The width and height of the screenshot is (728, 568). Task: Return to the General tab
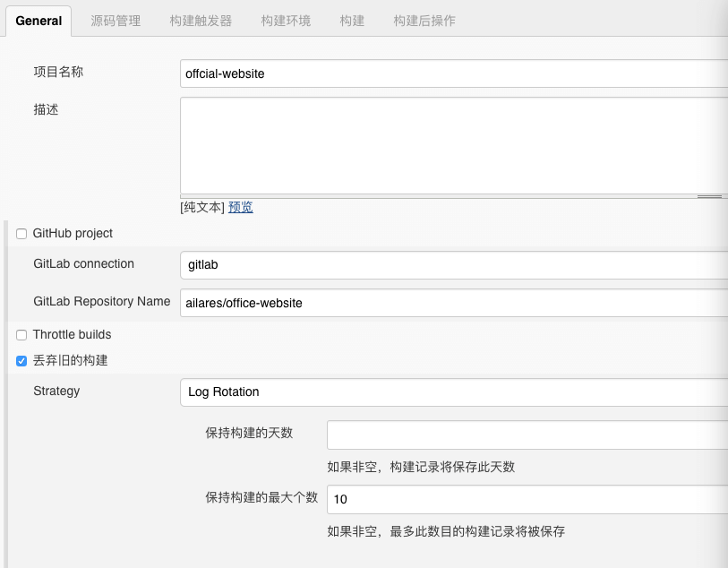38,21
